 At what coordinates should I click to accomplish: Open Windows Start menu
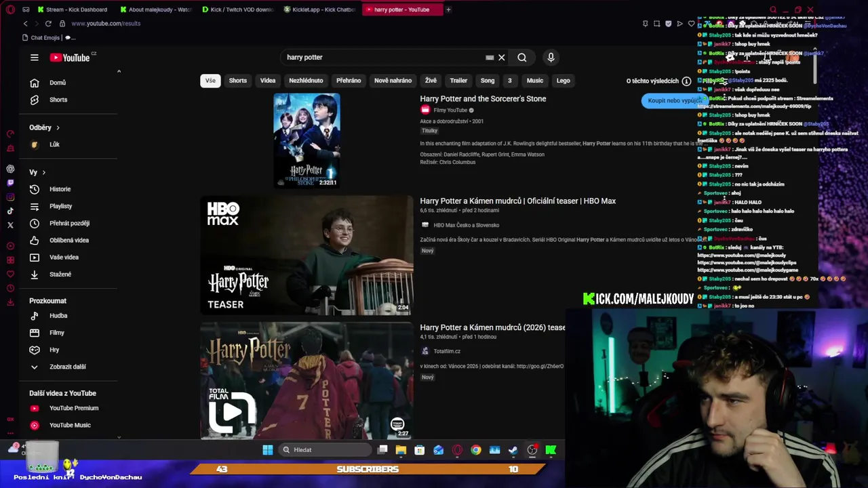point(268,450)
